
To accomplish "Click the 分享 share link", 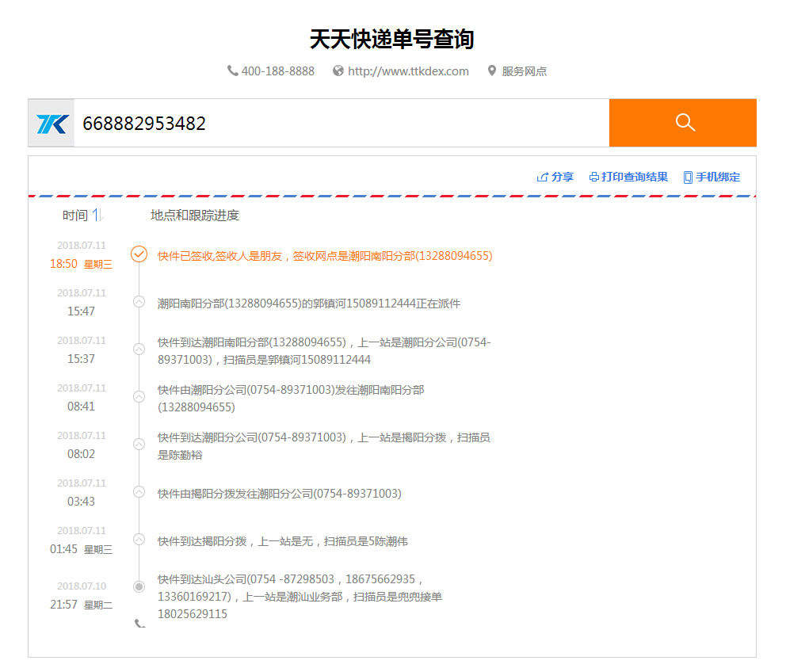I will click(x=555, y=177).
